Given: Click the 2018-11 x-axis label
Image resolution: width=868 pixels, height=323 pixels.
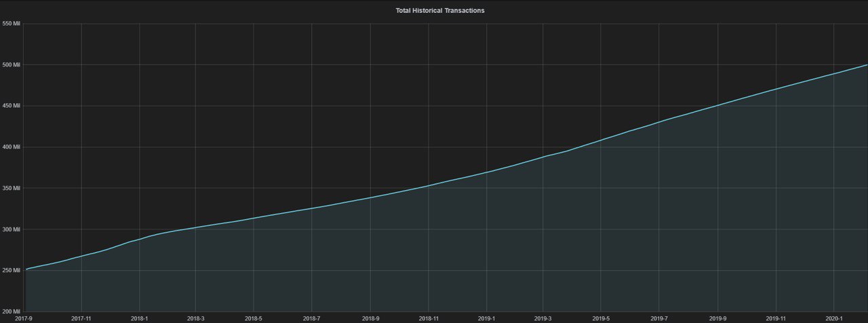Looking at the screenshot, I should [x=429, y=318].
